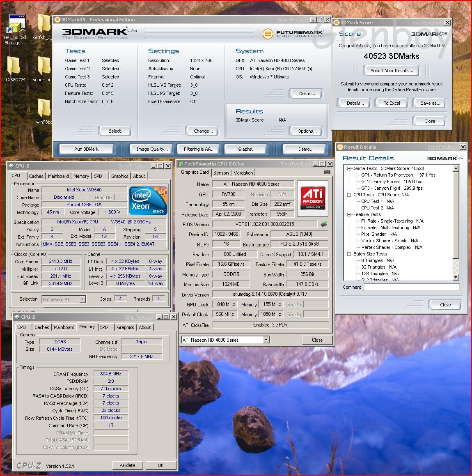Click the ATI Radeon logo in GPU-Z
This screenshot has width=472, height=476.
(x=313, y=198)
